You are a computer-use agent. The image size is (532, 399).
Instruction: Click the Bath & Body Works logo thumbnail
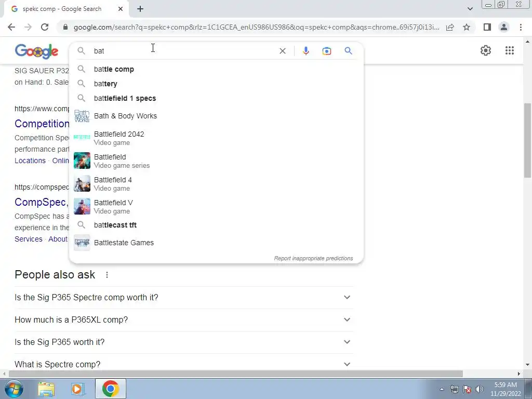[x=82, y=116]
